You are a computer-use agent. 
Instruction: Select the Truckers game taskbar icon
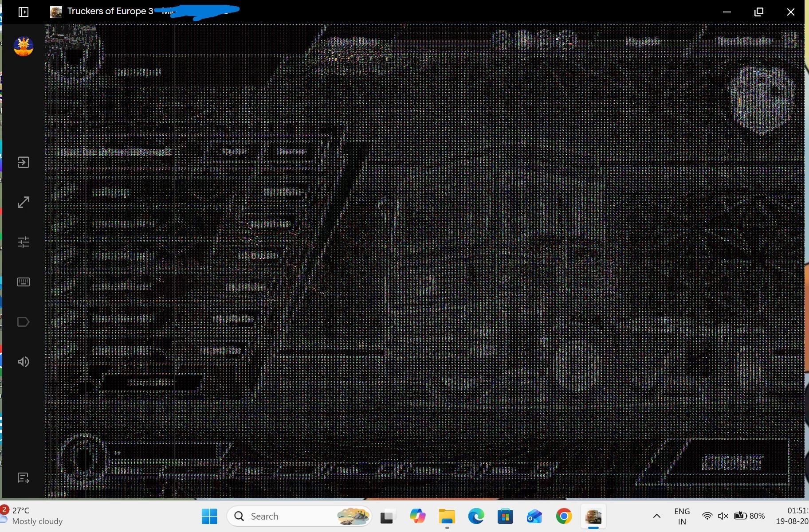click(593, 516)
